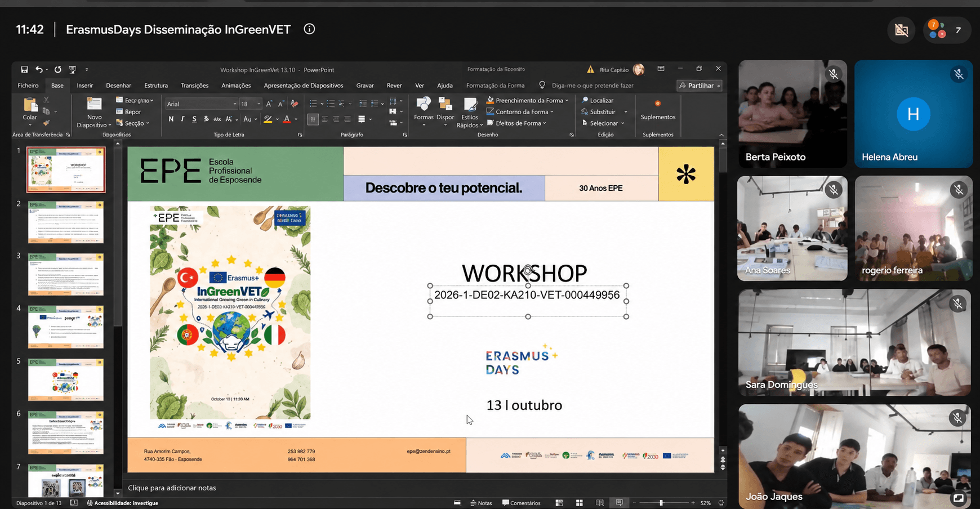Toggle the Notas pane in status bar

click(x=481, y=503)
